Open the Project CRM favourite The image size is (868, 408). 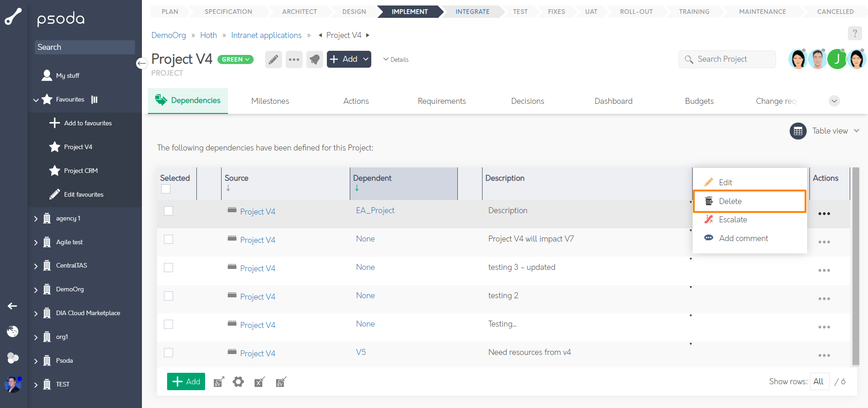[x=81, y=171]
